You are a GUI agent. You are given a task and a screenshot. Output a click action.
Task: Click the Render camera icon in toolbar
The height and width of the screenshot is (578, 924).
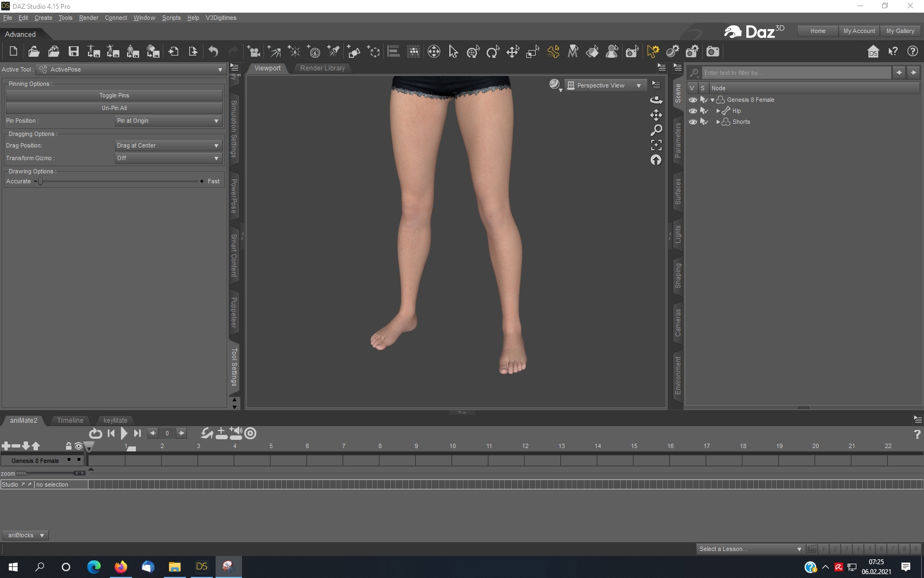click(713, 52)
